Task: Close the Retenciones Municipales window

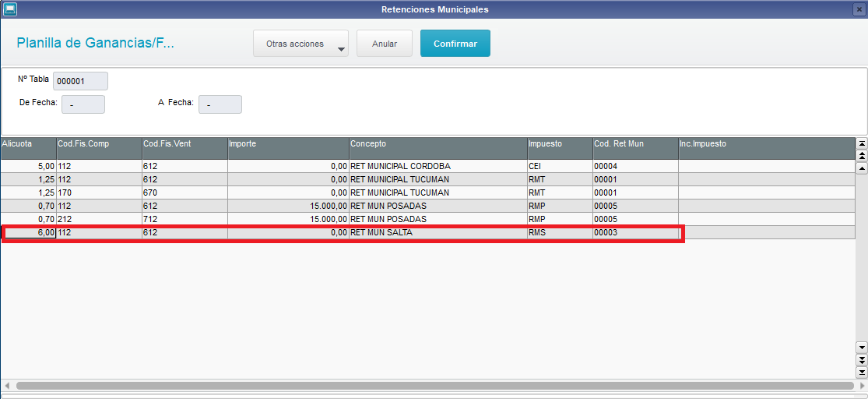Action: tap(859, 9)
